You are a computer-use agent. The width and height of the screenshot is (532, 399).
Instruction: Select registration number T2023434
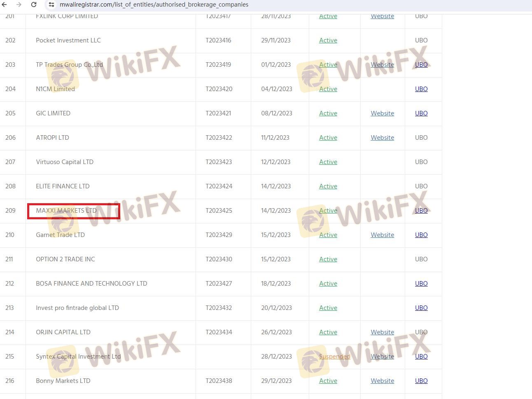pos(219,332)
